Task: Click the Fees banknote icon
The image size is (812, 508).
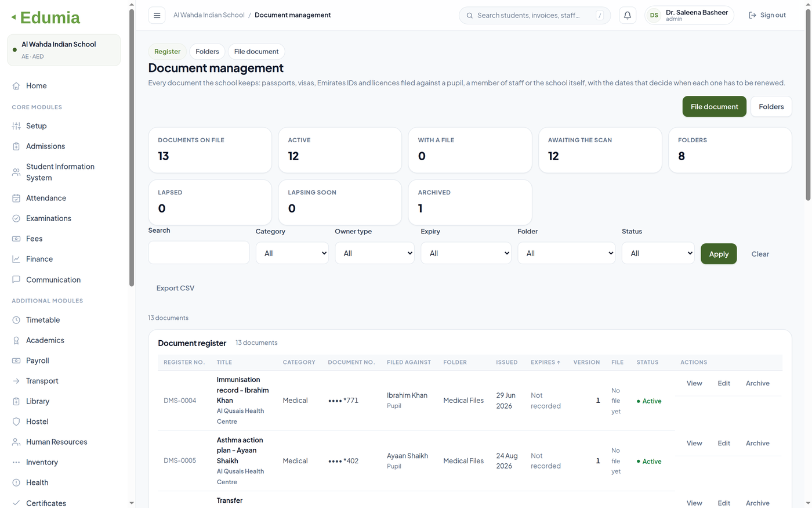Action: coord(16,239)
